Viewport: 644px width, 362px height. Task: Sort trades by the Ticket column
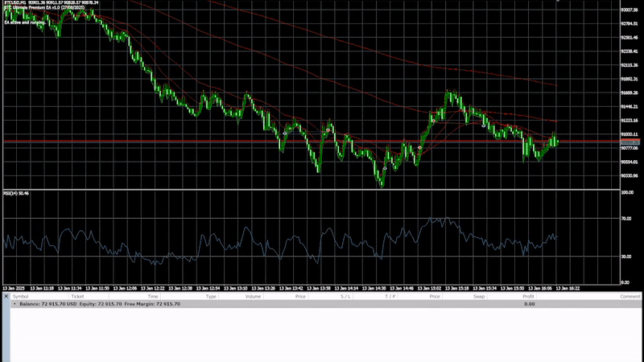[x=77, y=297]
